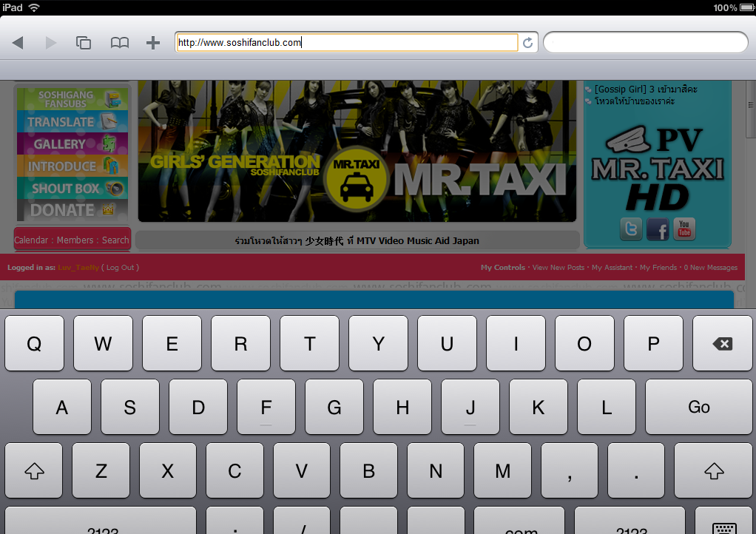Viewport: 756px width, 534px height.
Task: Click the Mr. Taxi banner image
Action: click(357, 151)
